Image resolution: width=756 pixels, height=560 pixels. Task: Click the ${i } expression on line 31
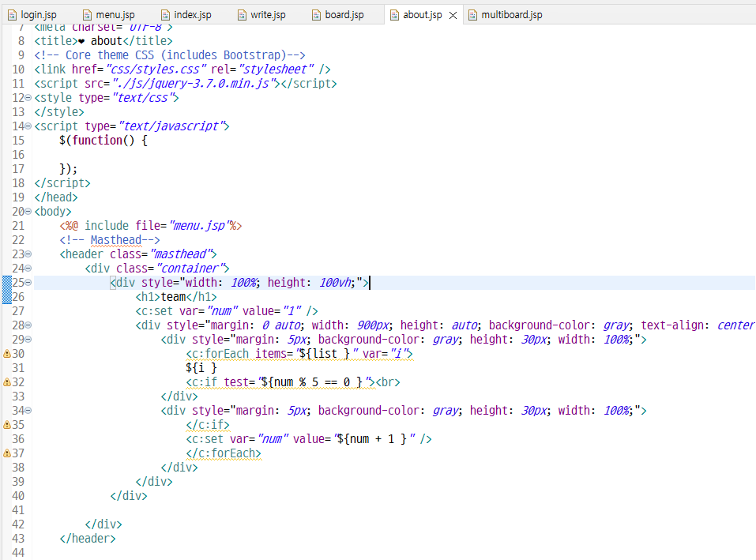[x=201, y=368]
